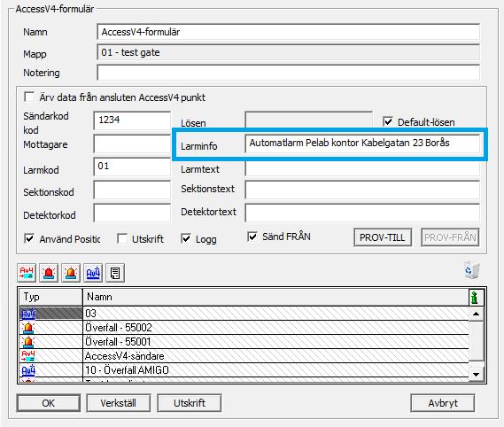This screenshot has width=504, height=427.
Task: Uncheck the Default-lösen checkbox
Action: (388, 121)
